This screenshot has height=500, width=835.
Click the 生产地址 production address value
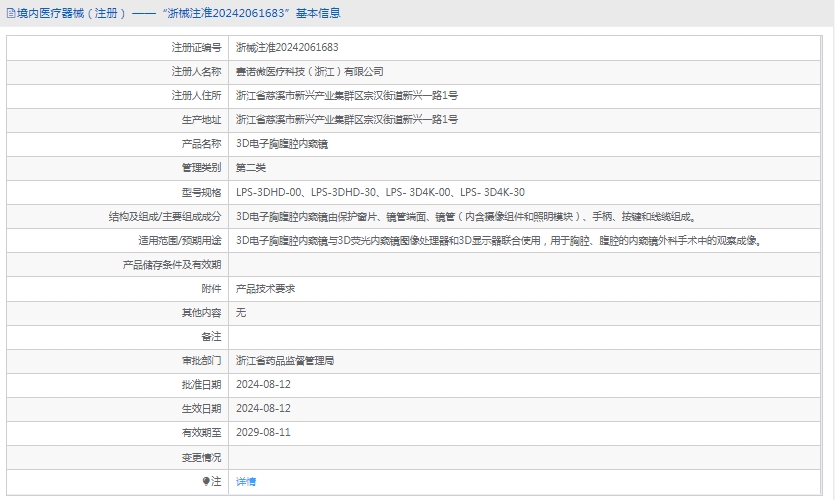pos(347,119)
